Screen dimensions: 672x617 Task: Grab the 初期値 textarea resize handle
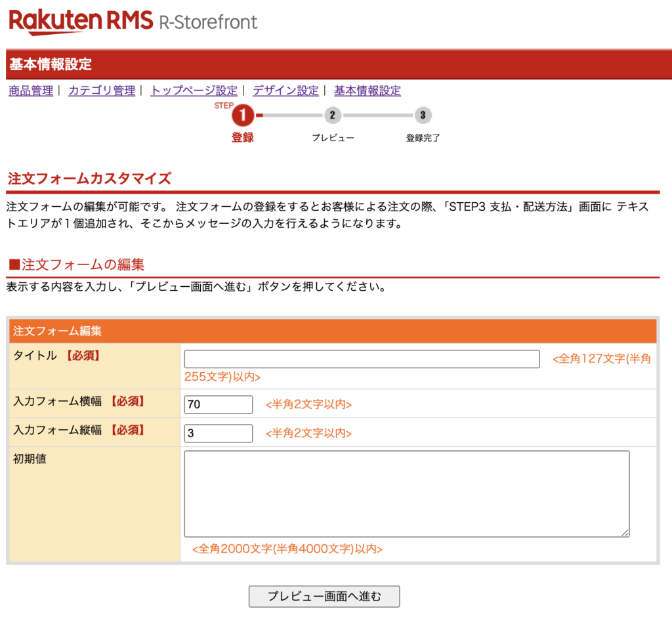pyautogui.click(x=625, y=533)
